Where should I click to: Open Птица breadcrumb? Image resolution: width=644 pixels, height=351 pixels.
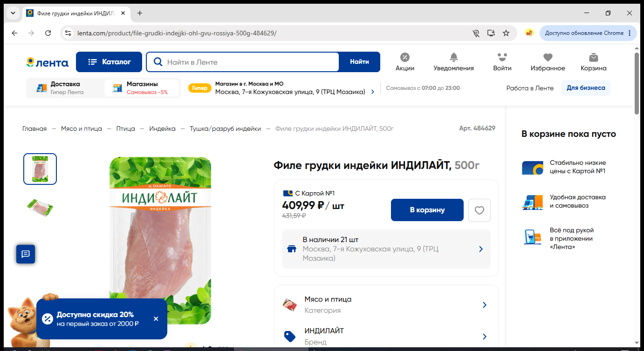click(126, 128)
